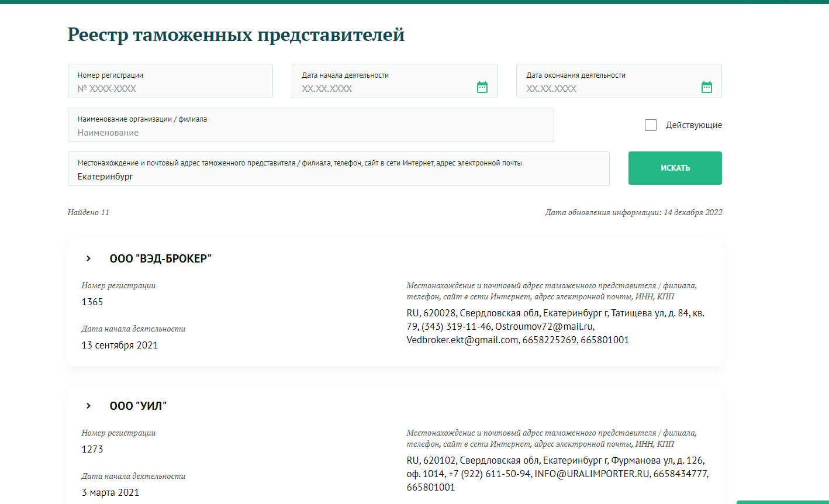Click the date 13 сентября 2021
829x504 pixels.
[120, 346]
